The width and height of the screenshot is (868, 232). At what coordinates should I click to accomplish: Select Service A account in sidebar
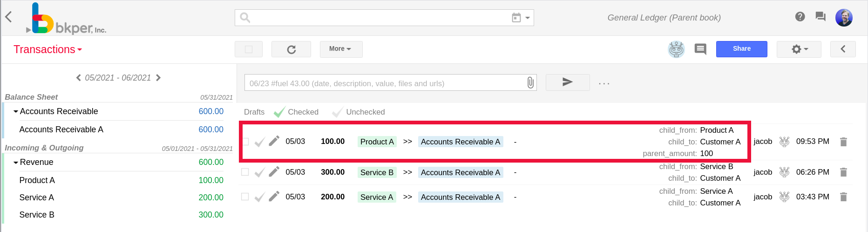coord(37,198)
